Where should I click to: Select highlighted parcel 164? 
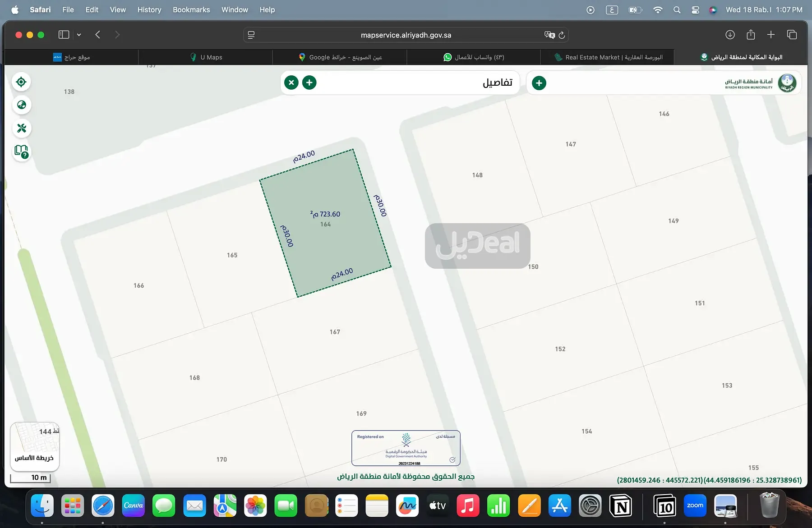pyautogui.click(x=325, y=223)
